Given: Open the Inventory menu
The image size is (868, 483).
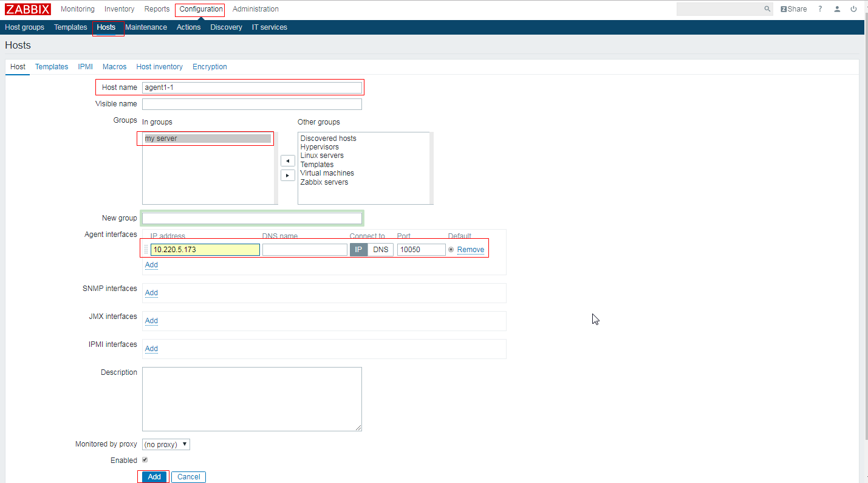Looking at the screenshot, I should point(120,9).
